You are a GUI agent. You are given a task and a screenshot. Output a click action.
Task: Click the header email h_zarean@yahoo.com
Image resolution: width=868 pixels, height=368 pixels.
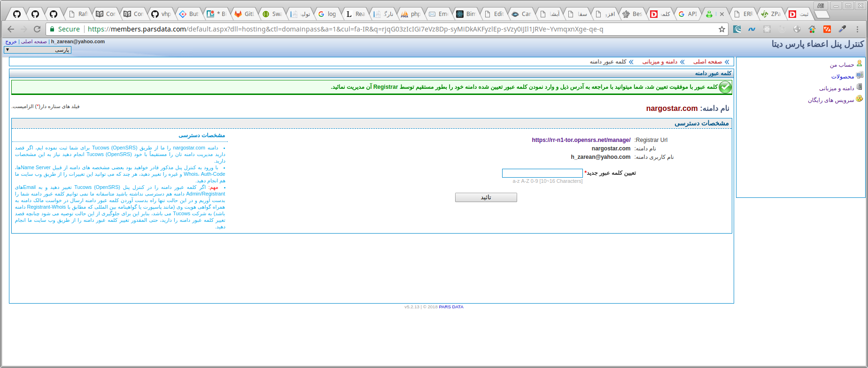tap(78, 42)
